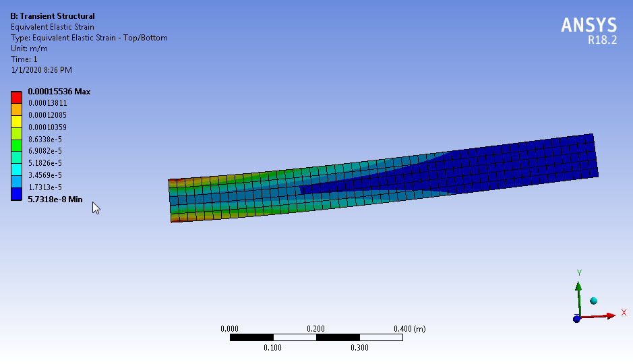The height and width of the screenshot is (364, 633).
Task: Click legend value 5.1826e-5
Action: point(44,163)
